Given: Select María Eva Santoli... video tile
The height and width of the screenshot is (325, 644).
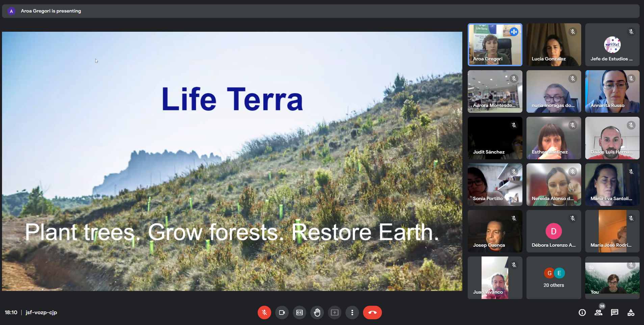Looking at the screenshot, I should point(612,185).
